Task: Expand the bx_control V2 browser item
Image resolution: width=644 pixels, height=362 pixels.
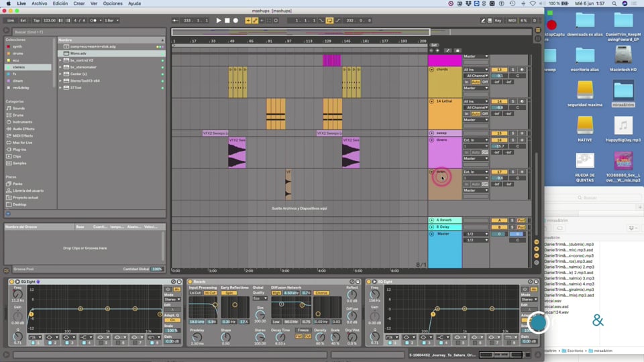Action: point(60,60)
